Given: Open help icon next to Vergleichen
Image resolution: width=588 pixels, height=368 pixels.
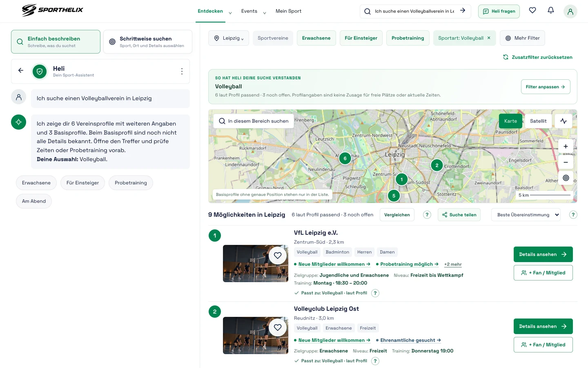Looking at the screenshot, I should point(427,215).
